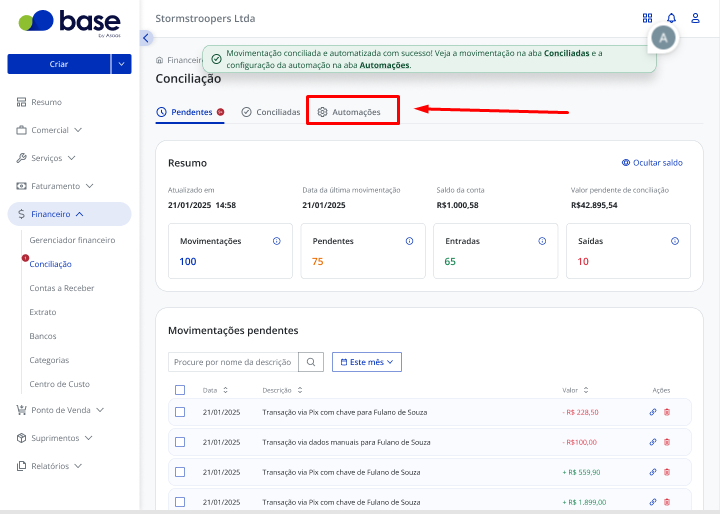Expand the Faturamento menu
The width and height of the screenshot is (720, 514).
tap(55, 186)
